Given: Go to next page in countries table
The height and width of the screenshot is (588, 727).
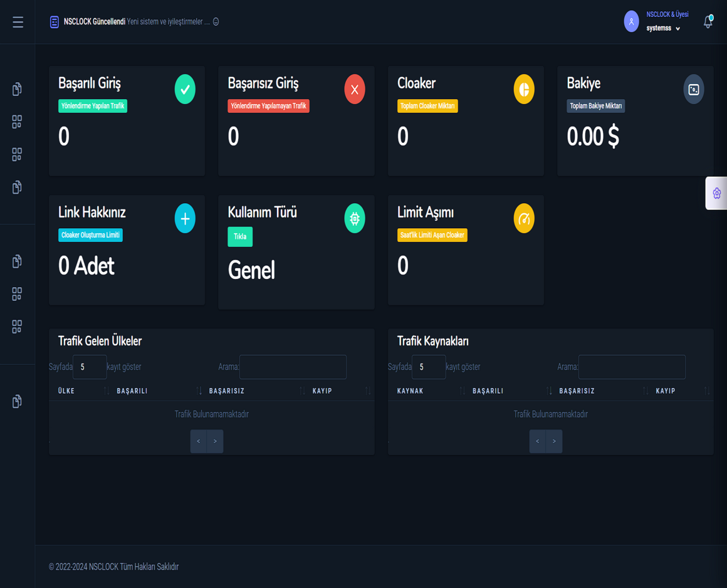Looking at the screenshot, I should pos(215,441).
